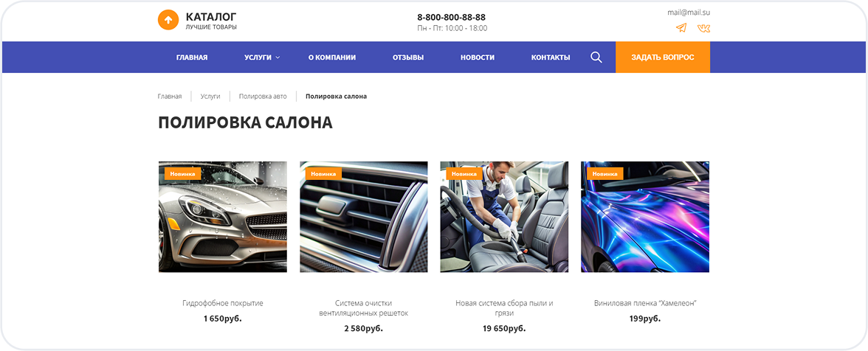Image resolution: width=868 pixels, height=351 pixels.
Task: Go to Главная in navigation bar
Action: pos(192,58)
